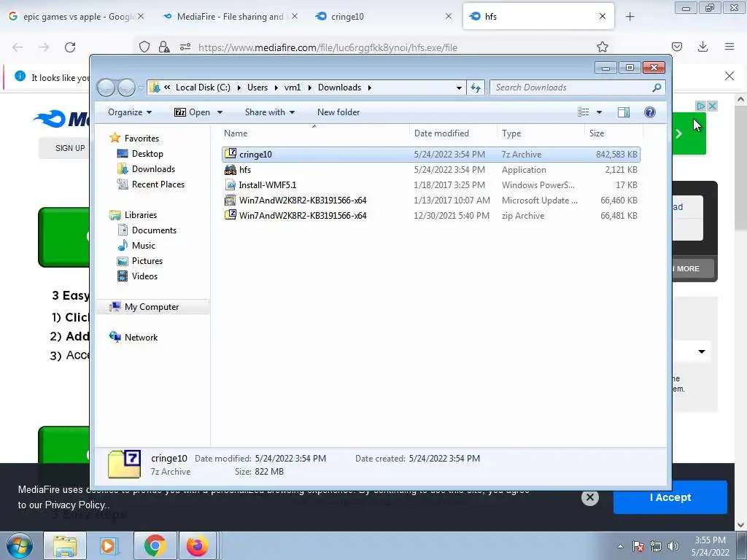Screen dimensions: 747x560
Task: Open the Share with menu
Action: tap(270, 112)
